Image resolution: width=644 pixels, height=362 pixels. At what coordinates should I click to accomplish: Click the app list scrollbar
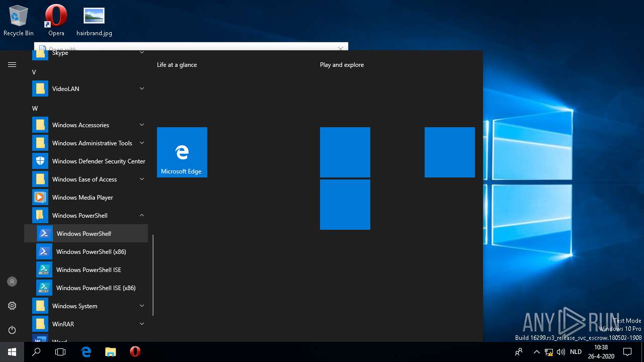tap(153, 276)
